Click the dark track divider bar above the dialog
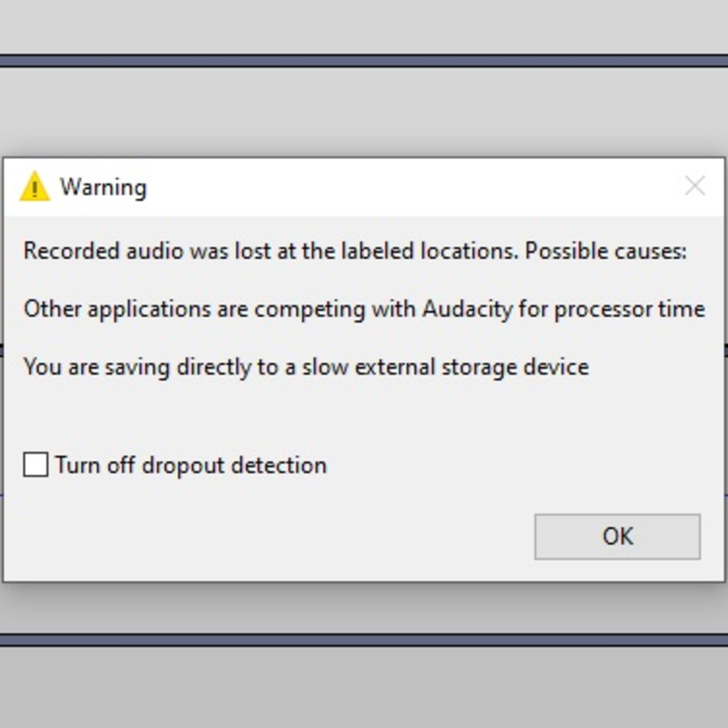 pyautogui.click(x=364, y=61)
